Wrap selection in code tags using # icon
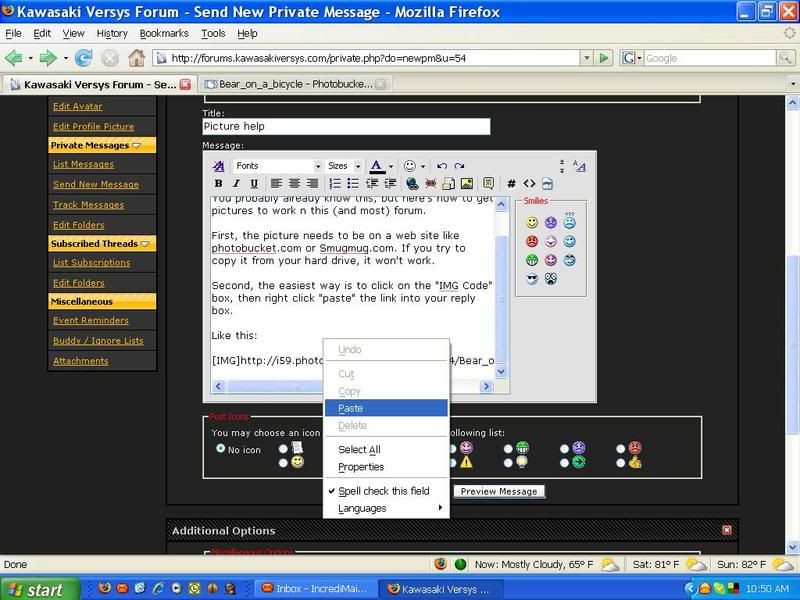This screenshot has height=600, width=800. coord(511,184)
